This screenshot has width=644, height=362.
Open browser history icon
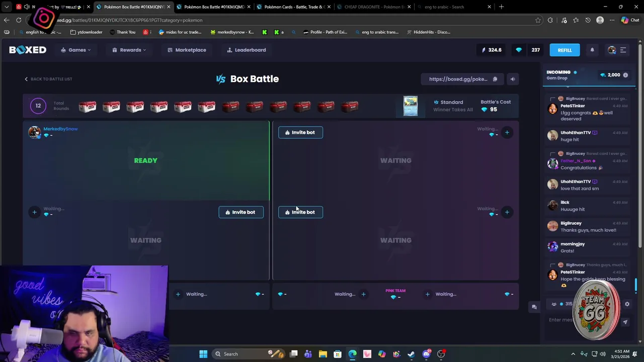(588, 20)
